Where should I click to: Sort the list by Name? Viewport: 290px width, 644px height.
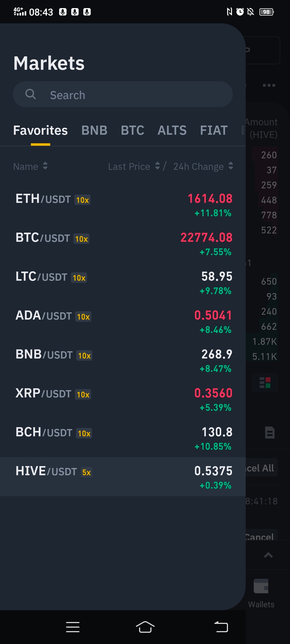click(31, 166)
